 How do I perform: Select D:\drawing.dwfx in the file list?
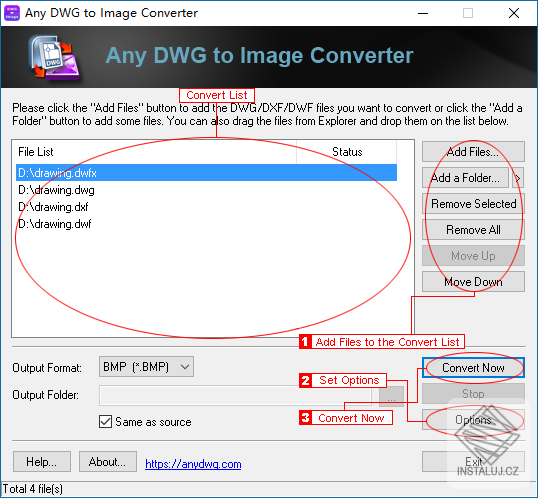(x=206, y=173)
